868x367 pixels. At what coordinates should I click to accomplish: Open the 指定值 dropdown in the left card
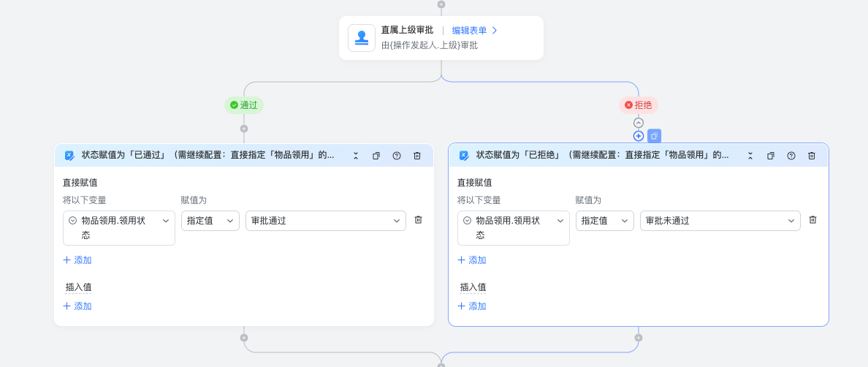pos(210,221)
